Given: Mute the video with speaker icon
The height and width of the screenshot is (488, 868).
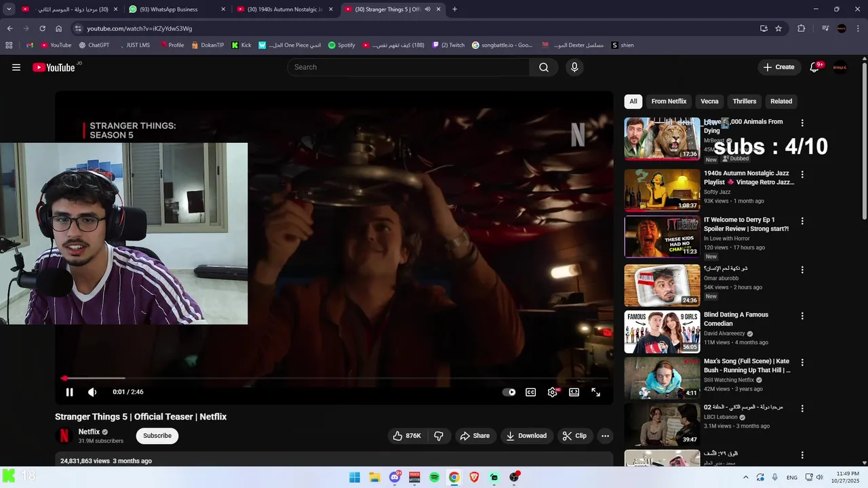Looking at the screenshot, I should click(92, 392).
